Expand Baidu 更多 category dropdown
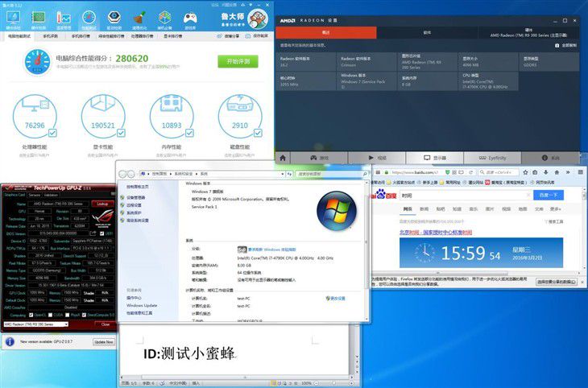The image size is (588, 388). coord(555,209)
